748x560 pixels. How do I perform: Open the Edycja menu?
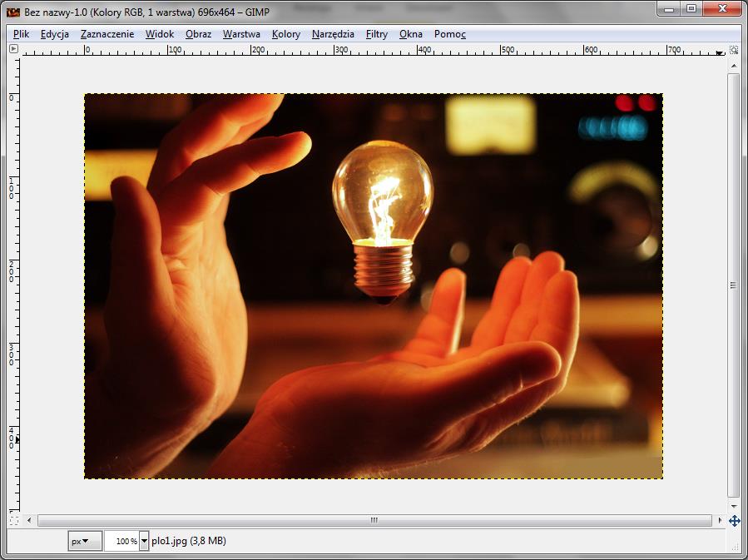(54, 34)
